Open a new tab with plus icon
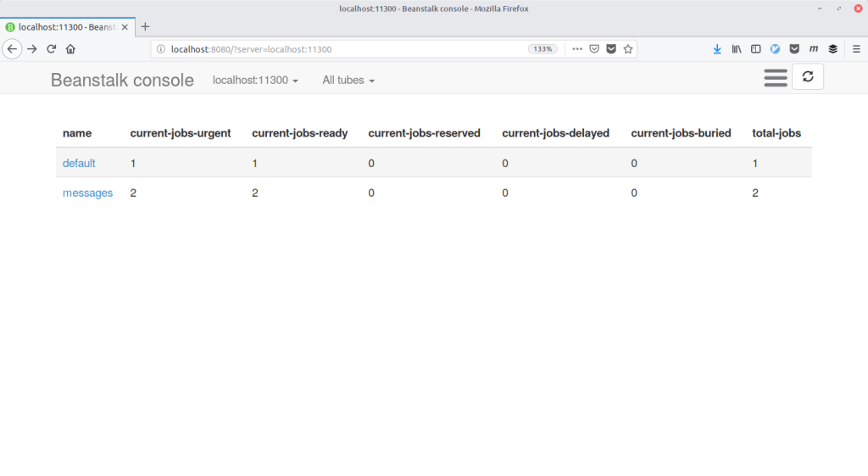The height and width of the screenshot is (476, 868). (x=145, y=26)
